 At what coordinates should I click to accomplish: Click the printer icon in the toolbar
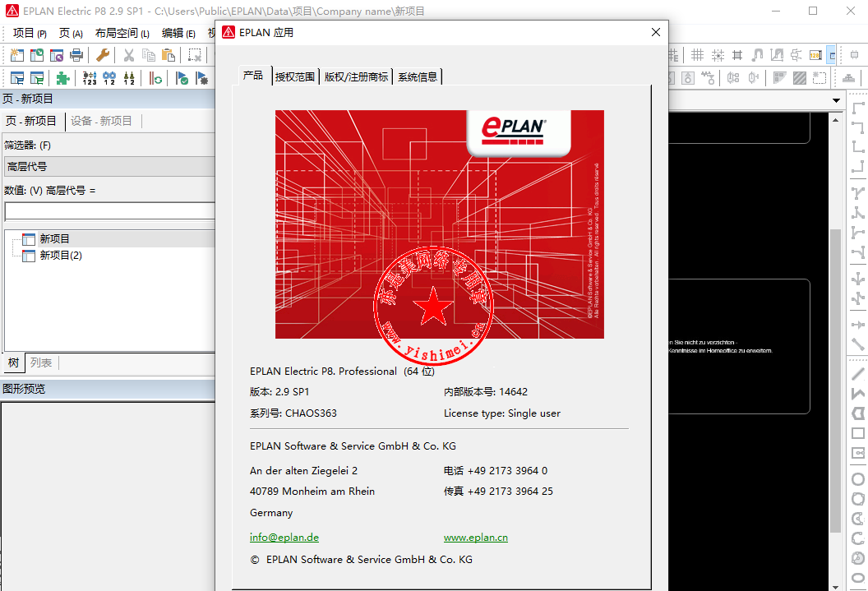tap(76, 55)
